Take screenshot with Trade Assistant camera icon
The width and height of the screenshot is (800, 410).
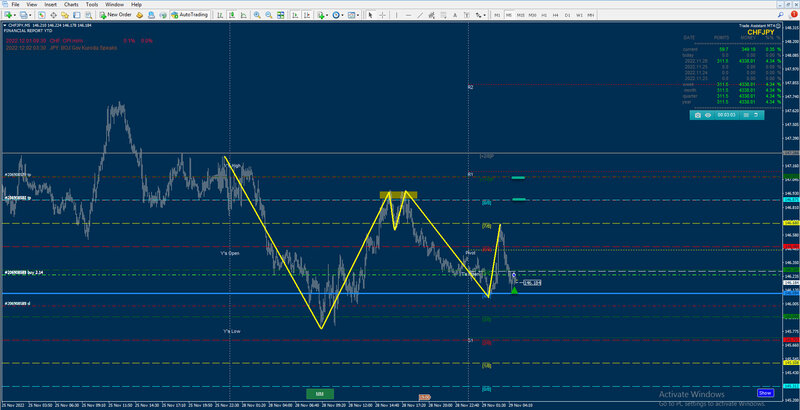[697, 115]
